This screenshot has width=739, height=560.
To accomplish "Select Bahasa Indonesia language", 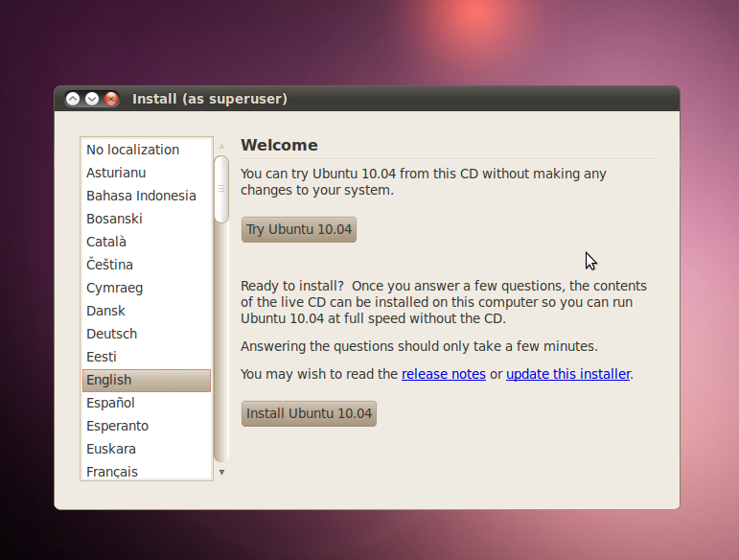I will click(147, 196).
